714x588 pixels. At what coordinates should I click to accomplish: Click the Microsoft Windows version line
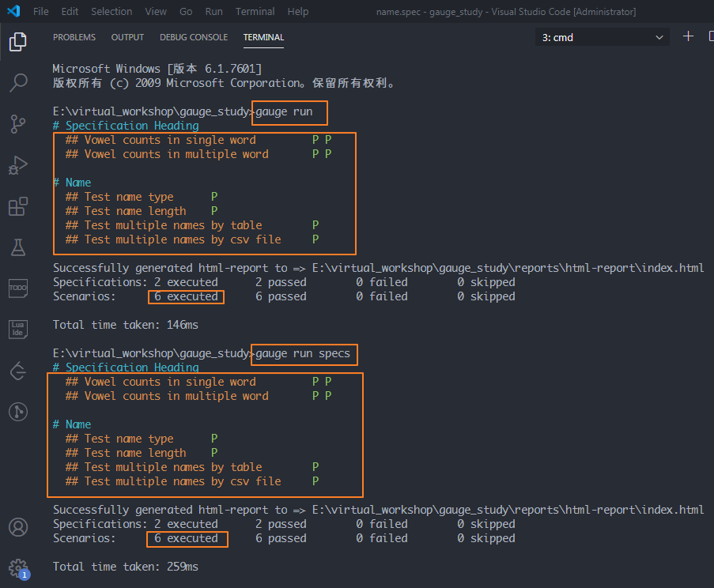(x=157, y=69)
